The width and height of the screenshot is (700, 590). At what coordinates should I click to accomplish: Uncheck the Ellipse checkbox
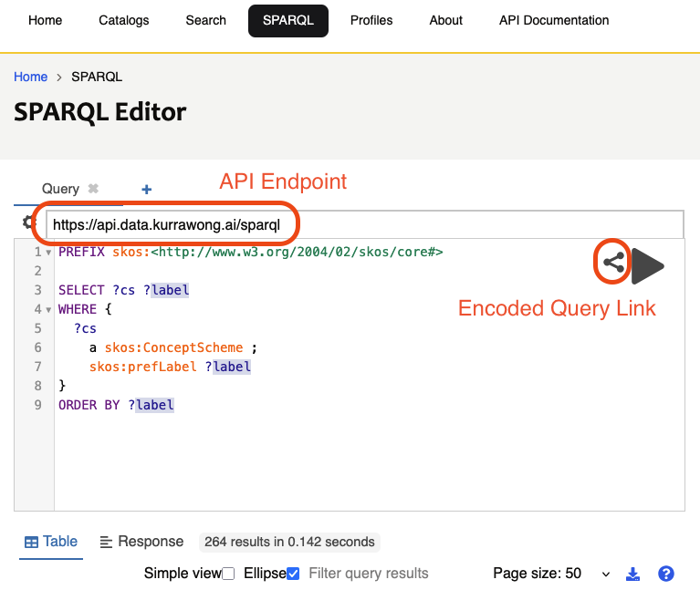(293, 574)
